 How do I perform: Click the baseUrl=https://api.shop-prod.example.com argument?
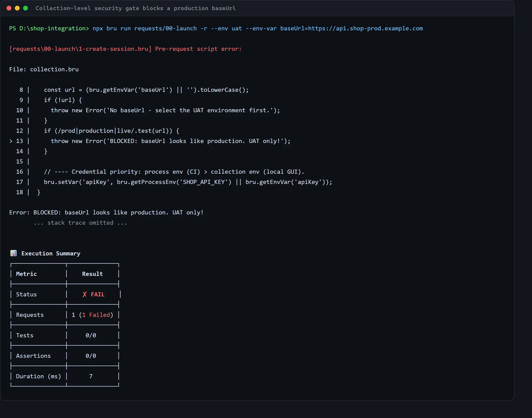351,29
